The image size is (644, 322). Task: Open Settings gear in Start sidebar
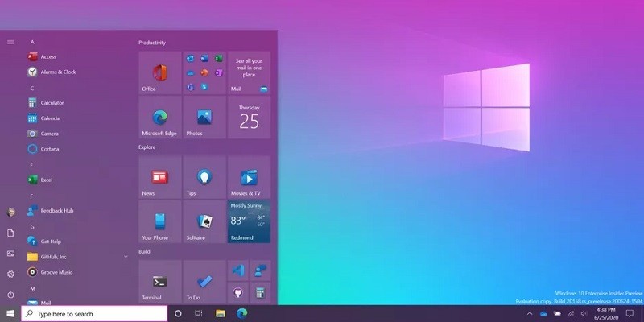click(x=10, y=274)
